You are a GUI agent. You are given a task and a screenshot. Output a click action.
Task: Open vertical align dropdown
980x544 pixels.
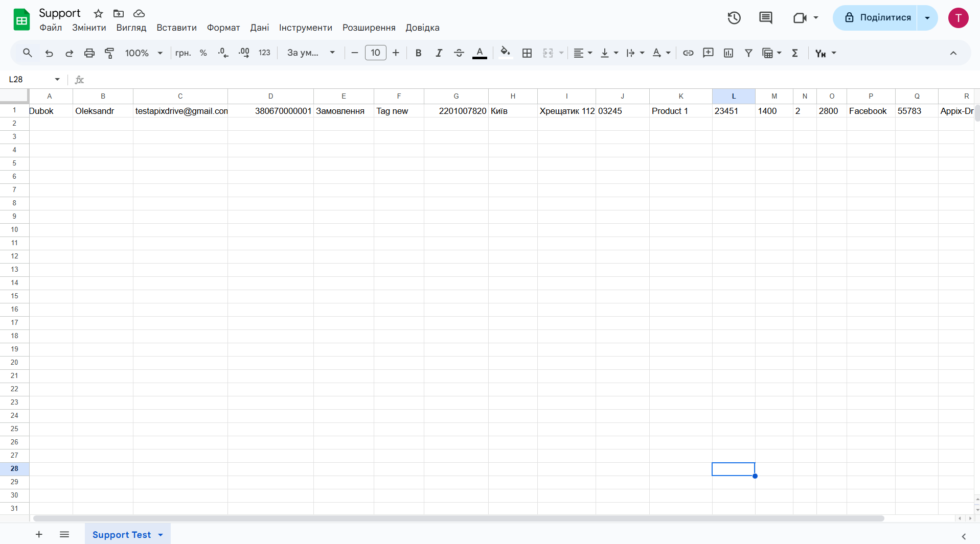pyautogui.click(x=609, y=53)
